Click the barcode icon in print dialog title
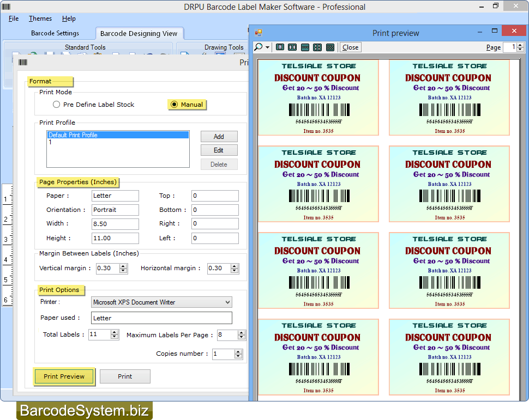 click(x=23, y=62)
